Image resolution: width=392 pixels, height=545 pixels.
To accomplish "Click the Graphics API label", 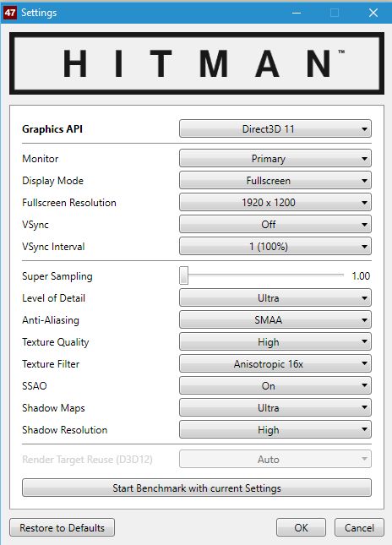I will coord(52,129).
